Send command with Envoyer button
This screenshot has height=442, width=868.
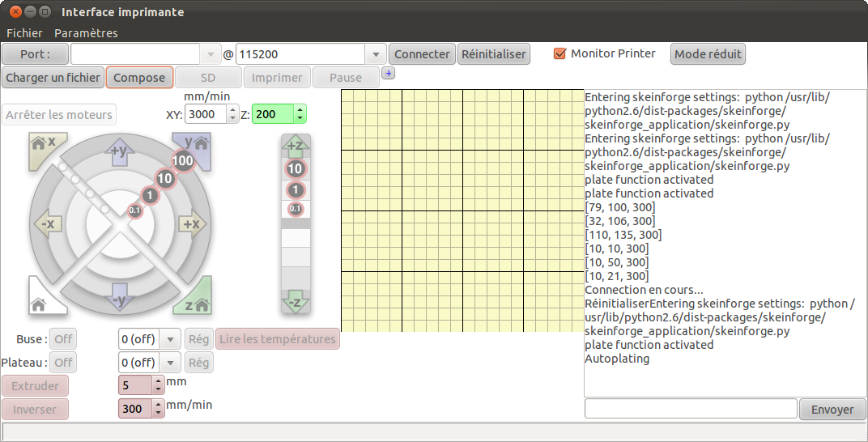pos(832,410)
